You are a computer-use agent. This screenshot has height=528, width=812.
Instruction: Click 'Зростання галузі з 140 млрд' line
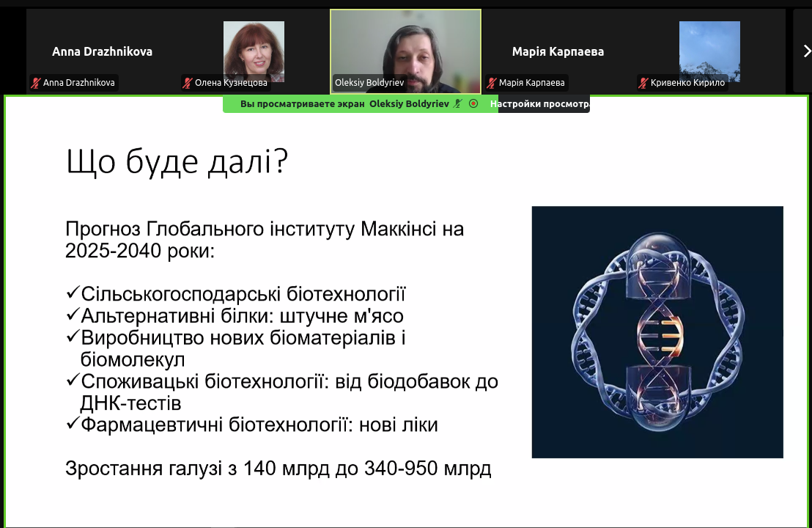[x=278, y=468]
